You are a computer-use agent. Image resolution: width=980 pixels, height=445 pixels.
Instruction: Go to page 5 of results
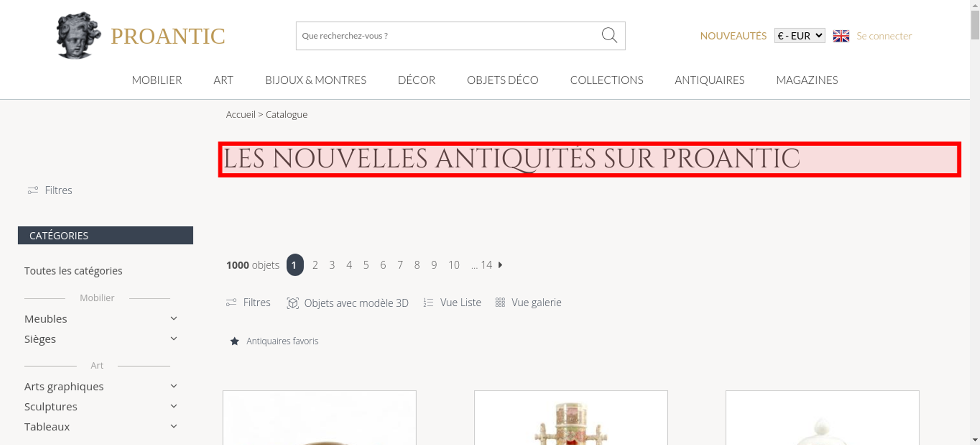click(x=366, y=265)
